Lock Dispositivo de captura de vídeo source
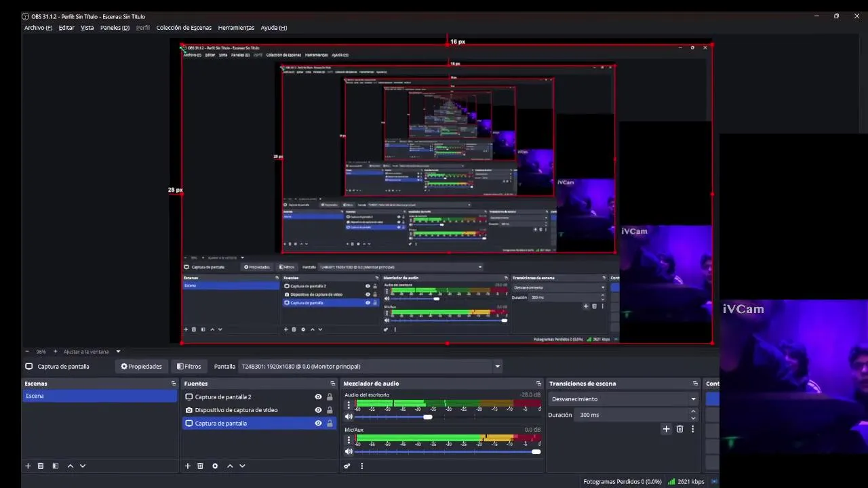868x488 pixels. tap(330, 410)
